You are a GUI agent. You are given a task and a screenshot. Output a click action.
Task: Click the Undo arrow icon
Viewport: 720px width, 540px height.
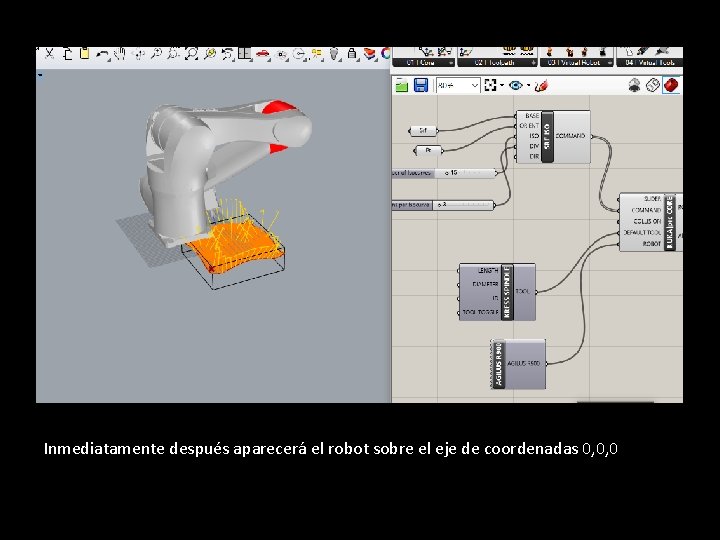coord(102,55)
